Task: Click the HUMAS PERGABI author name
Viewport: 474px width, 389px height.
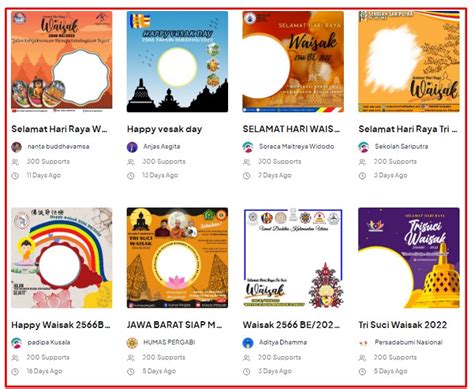Action: coord(169,342)
